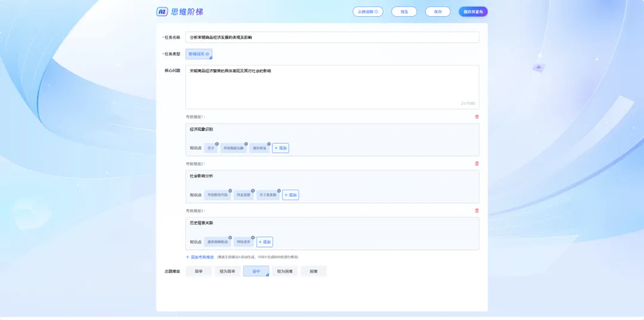Image resolution: width=644 pixels, height=320 pixels.
Task: Add a knowledge point to 社会影响分析
Action: pos(290,195)
